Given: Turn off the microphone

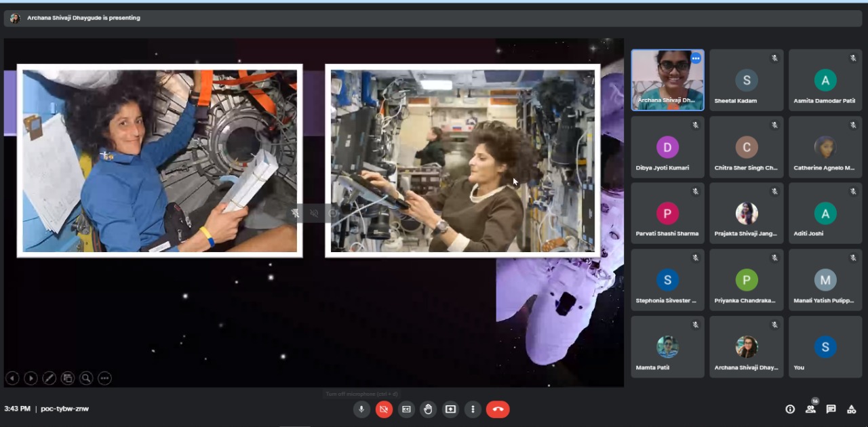Looking at the screenshot, I should (x=361, y=409).
